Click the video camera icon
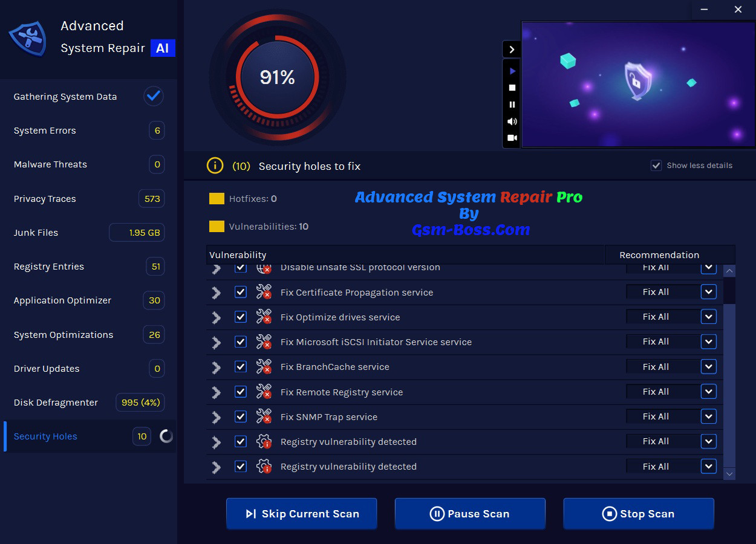The height and width of the screenshot is (544, 756). click(x=512, y=138)
